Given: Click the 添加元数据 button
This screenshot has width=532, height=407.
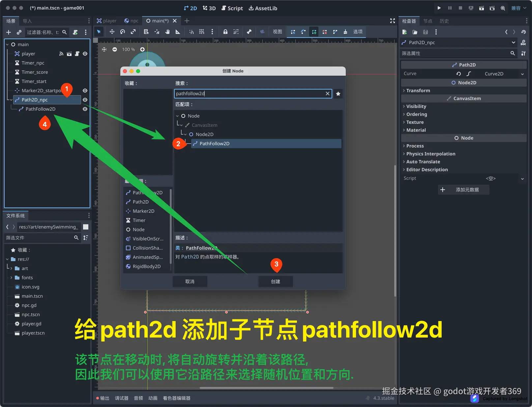Looking at the screenshot, I should click(x=463, y=190).
